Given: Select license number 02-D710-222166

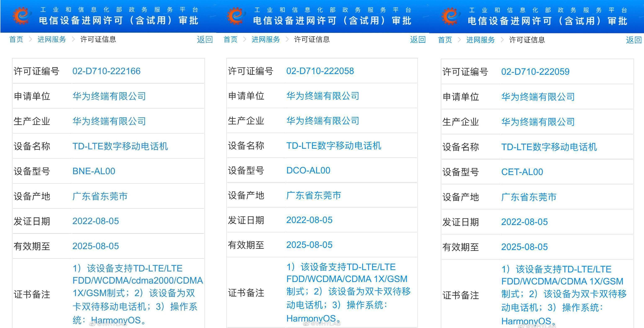Looking at the screenshot, I should [x=107, y=71].
